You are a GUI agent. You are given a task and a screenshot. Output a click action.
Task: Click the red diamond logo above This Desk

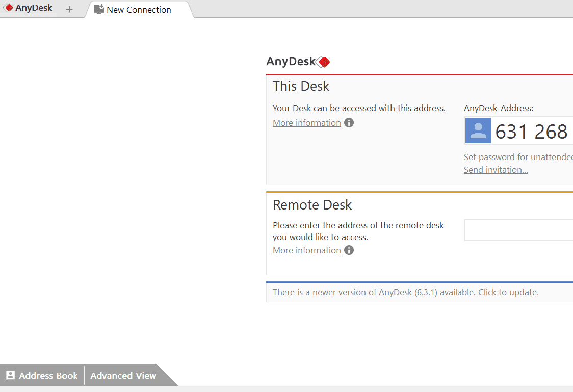click(x=323, y=62)
